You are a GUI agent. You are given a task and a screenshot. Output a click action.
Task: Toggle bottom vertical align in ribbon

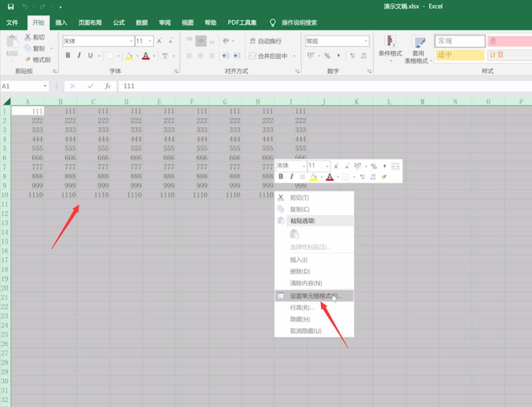pos(212,41)
